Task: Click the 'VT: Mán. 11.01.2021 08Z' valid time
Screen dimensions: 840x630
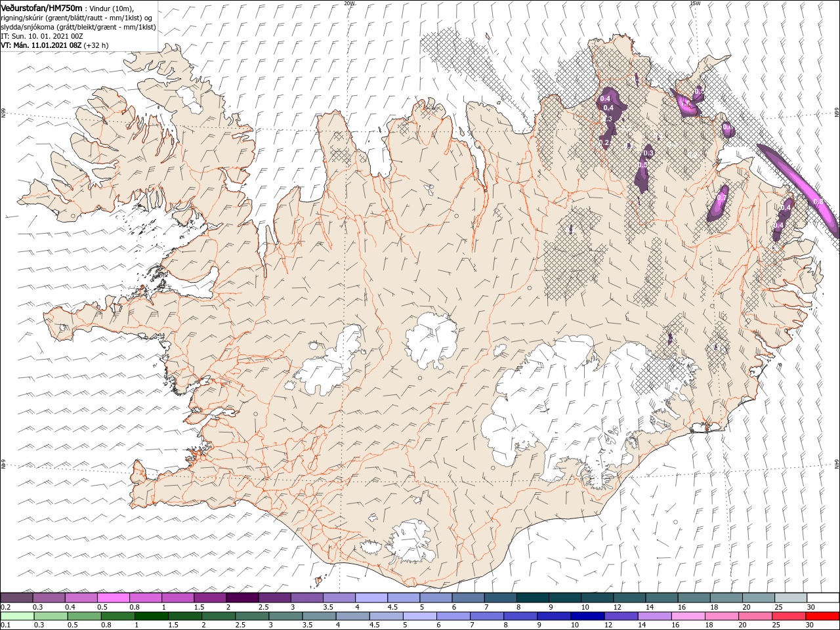Action: coord(41,45)
